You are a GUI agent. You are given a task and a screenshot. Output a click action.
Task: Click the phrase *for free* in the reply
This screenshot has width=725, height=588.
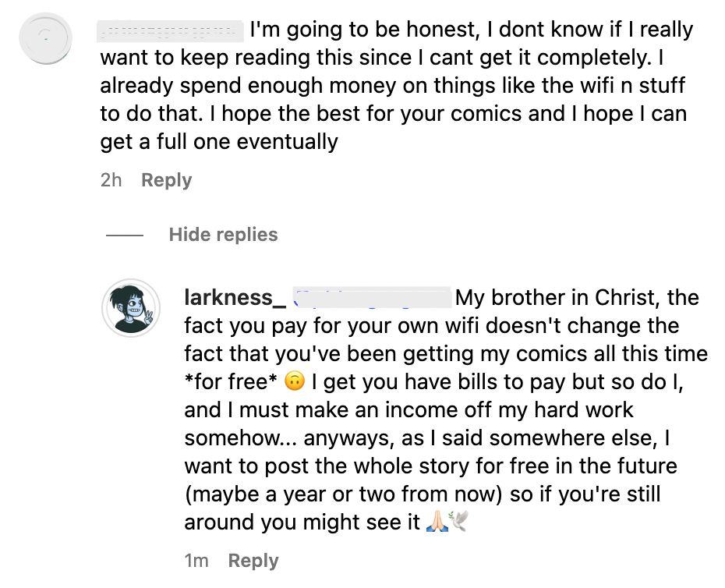(225, 382)
